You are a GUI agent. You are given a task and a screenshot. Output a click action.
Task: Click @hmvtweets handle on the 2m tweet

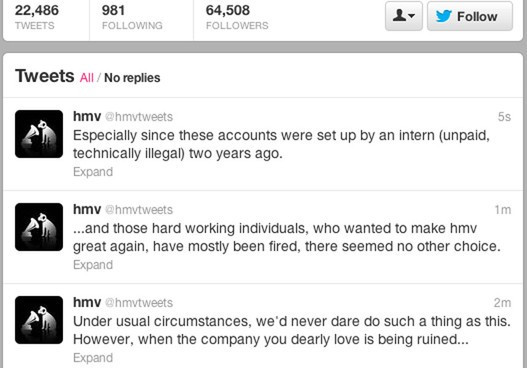139,303
